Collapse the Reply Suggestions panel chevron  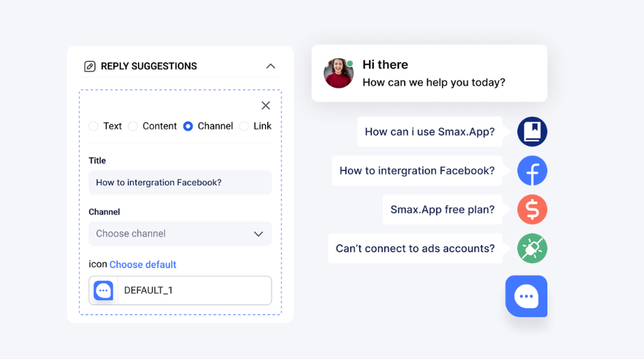270,66
